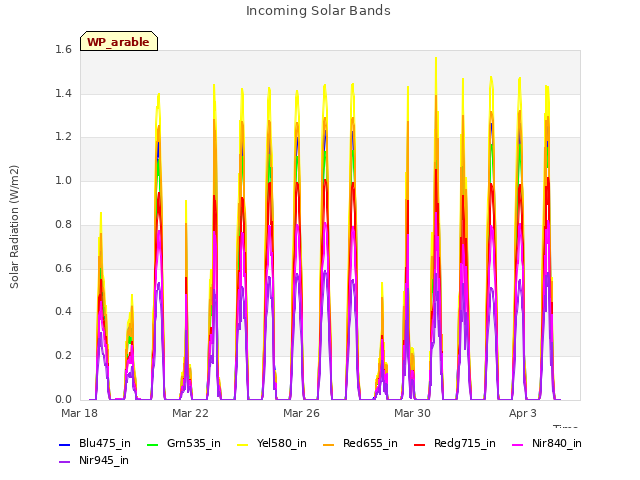Toggle the Blu475_in legend entry
Screen dimensions: 640x480
(95, 444)
